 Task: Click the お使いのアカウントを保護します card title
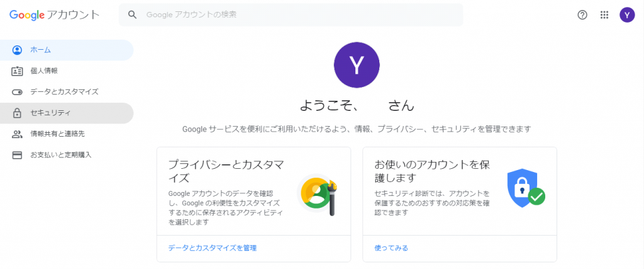click(432, 171)
